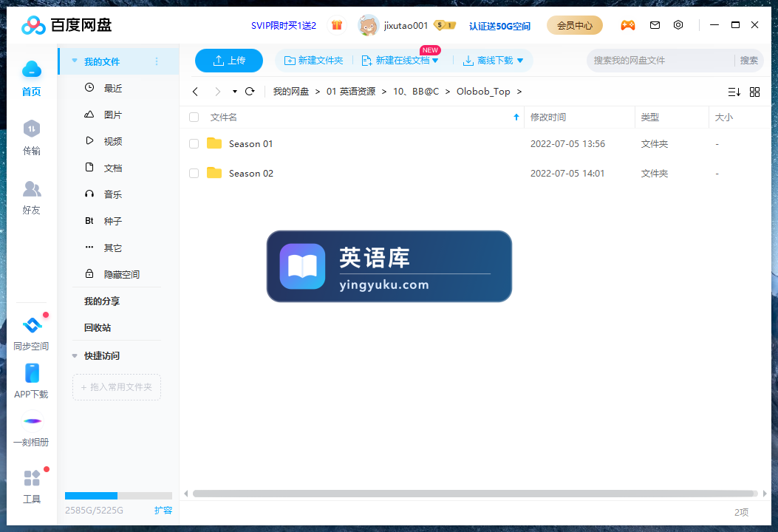Click the 搜索 search button
This screenshot has width=778, height=532.
click(x=748, y=61)
